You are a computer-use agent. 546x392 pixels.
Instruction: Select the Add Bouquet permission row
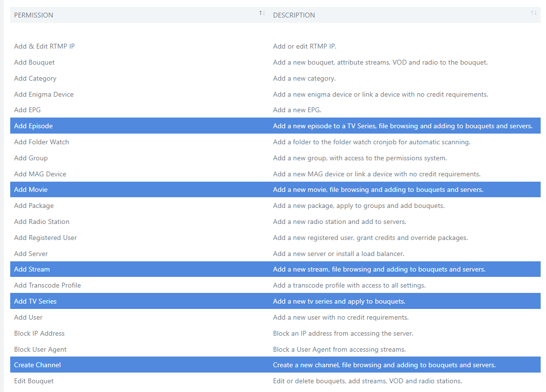(x=276, y=62)
